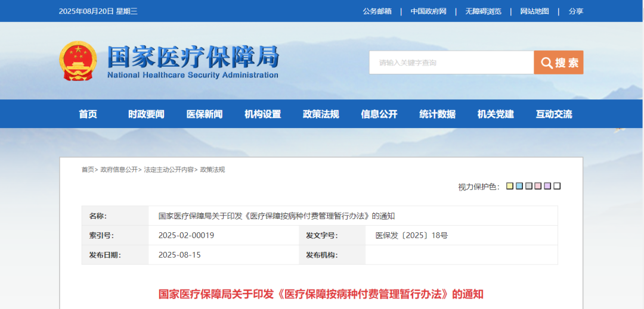Image resolution: width=644 pixels, height=309 pixels.
Task: Select the white eye-protection color swatch
Action: pos(557,186)
